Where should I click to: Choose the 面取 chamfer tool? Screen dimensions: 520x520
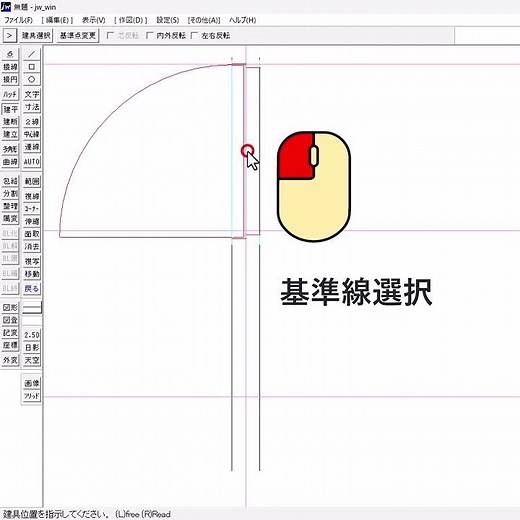point(32,234)
